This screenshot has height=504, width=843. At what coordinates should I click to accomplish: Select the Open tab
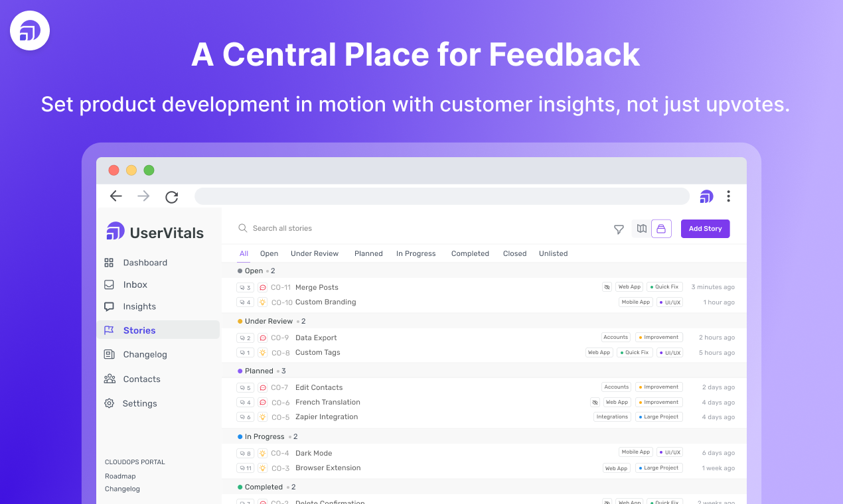pyautogui.click(x=269, y=253)
